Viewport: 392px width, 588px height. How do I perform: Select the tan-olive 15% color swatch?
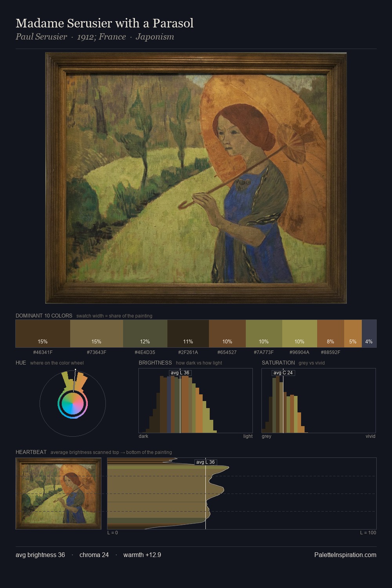pos(96,334)
